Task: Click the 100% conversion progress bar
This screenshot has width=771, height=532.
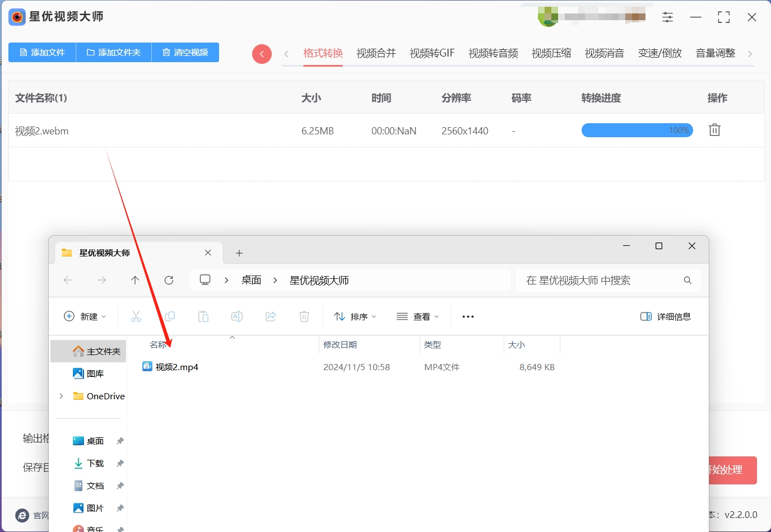Action: (x=637, y=130)
